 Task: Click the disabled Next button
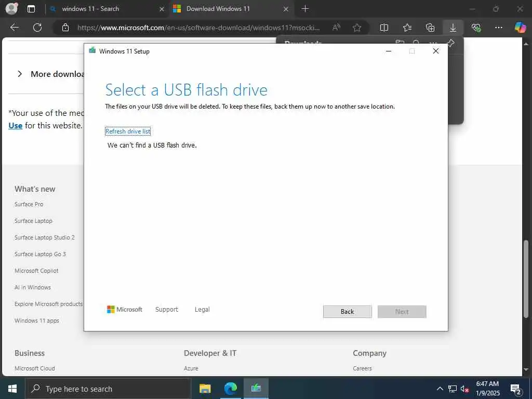point(402,312)
